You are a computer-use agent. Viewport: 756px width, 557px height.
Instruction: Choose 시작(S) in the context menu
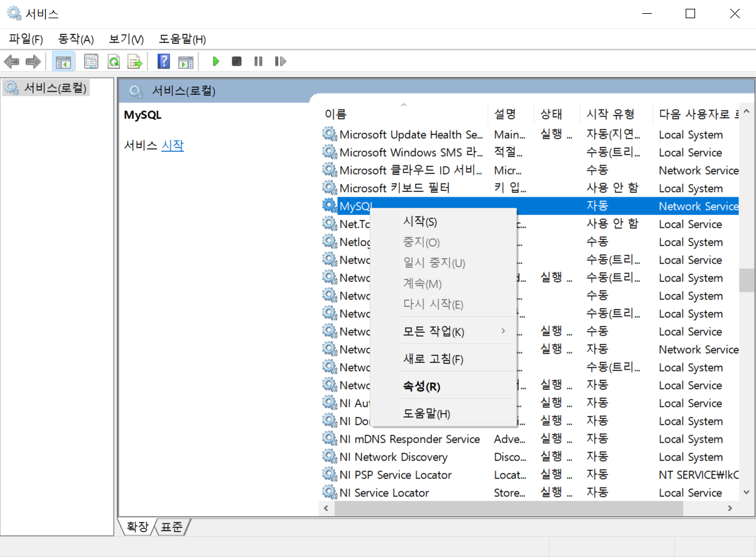443,222
